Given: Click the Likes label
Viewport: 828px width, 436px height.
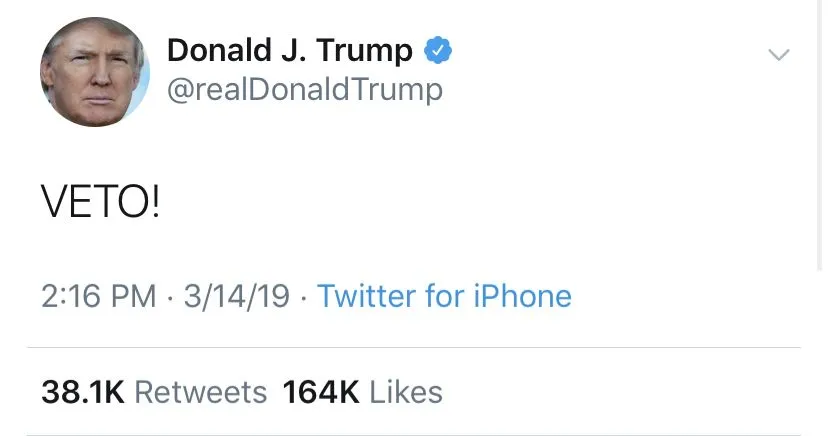Looking at the screenshot, I should click(406, 392).
